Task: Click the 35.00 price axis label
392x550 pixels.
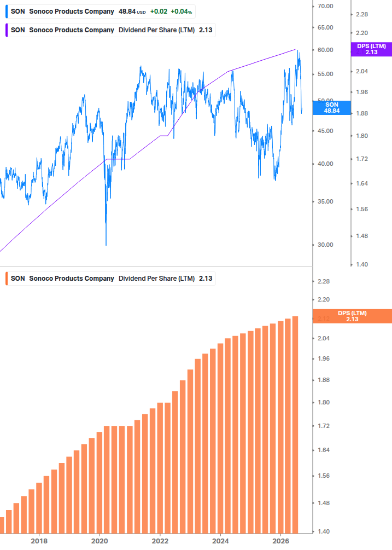Action: [325, 201]
